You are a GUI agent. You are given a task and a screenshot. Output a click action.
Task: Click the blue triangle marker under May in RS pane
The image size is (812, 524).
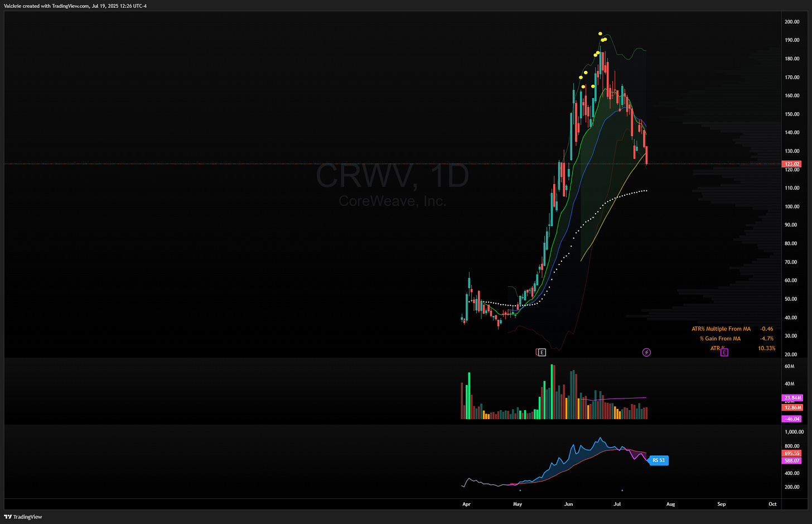coord(520,491)
